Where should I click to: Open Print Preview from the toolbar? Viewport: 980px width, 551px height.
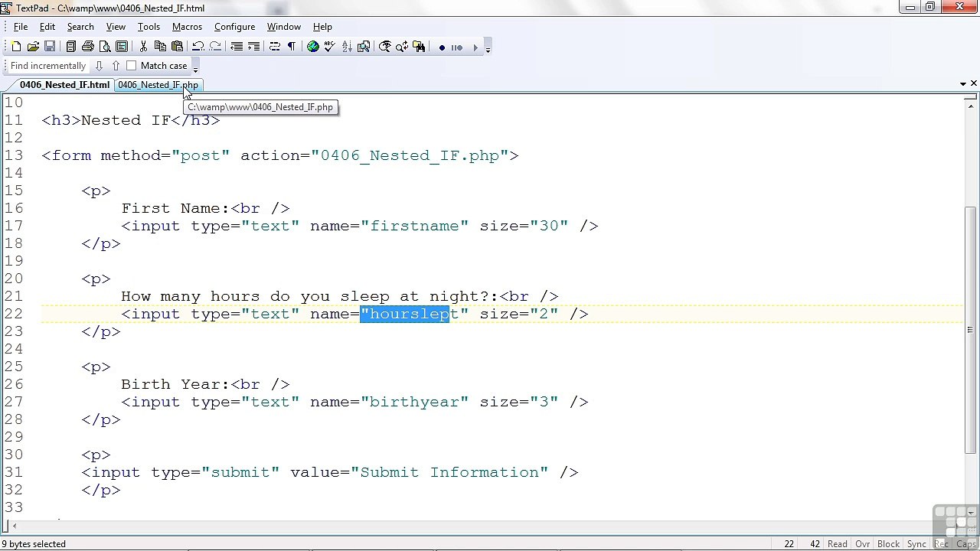point(105,47)
